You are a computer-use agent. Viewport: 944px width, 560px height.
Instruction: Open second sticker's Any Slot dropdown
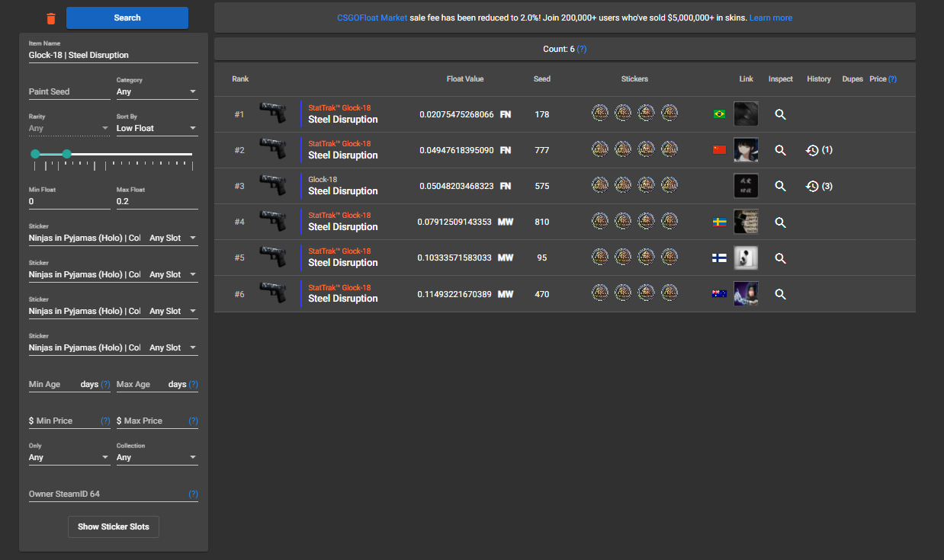tap(172, 274)
